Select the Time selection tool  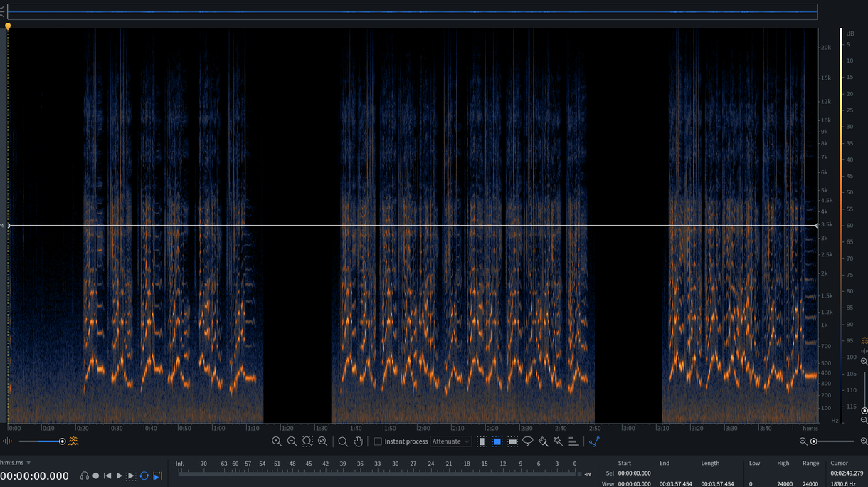[482, 441]
